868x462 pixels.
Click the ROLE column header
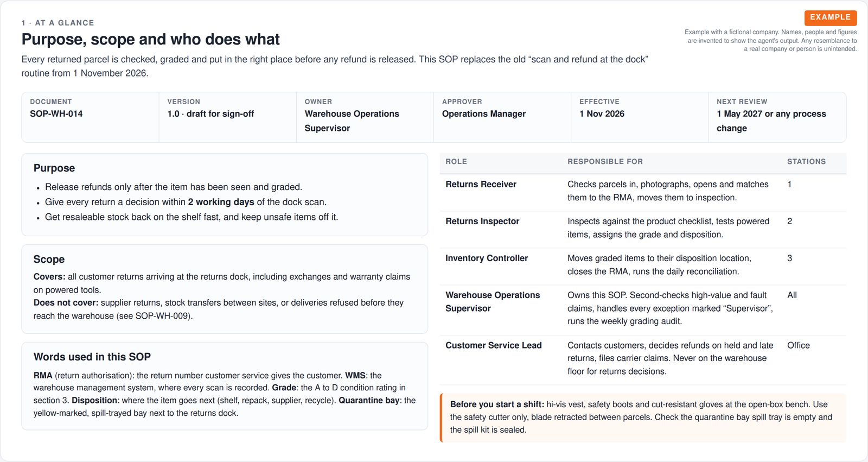pos(456,162)
